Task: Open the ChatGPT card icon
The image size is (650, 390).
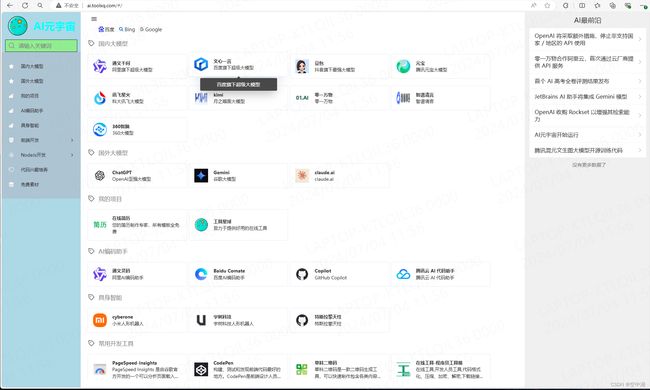Action: [x=100, y=176]
